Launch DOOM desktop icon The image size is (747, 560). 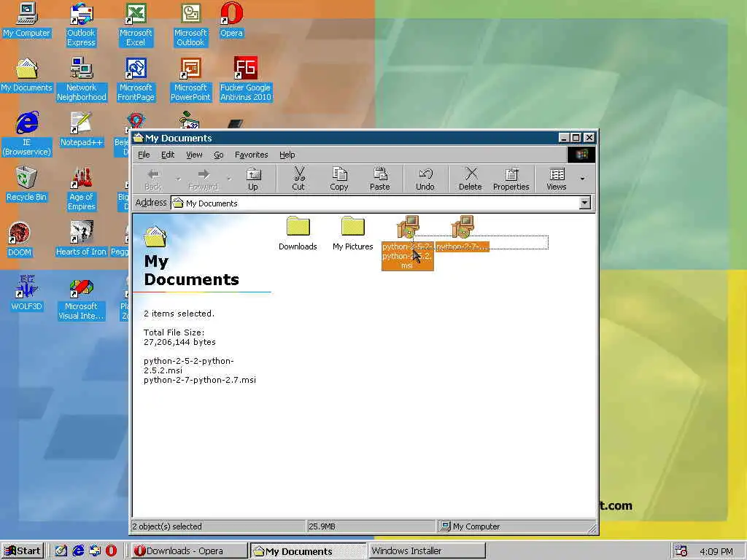click(x=20, y=238)
